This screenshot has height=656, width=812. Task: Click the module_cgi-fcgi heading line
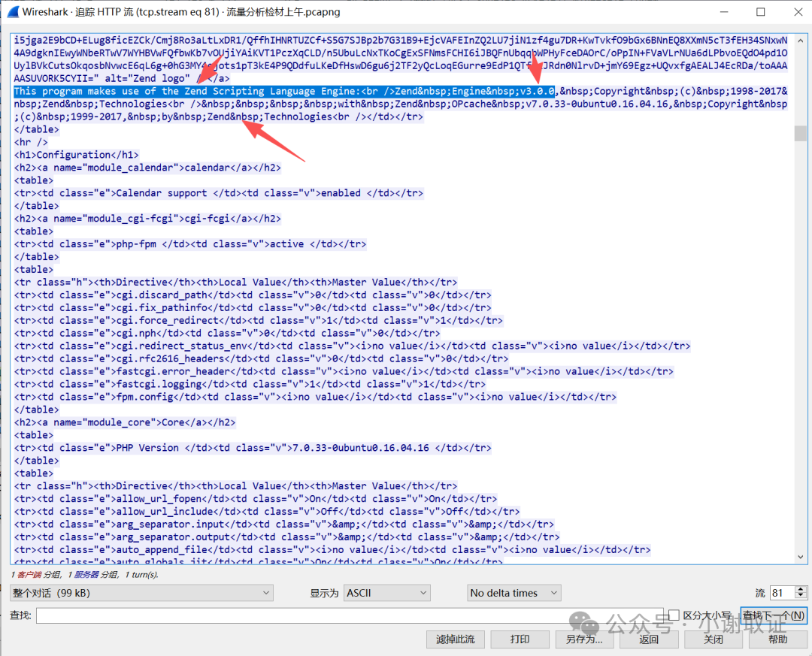pos(147,219)
